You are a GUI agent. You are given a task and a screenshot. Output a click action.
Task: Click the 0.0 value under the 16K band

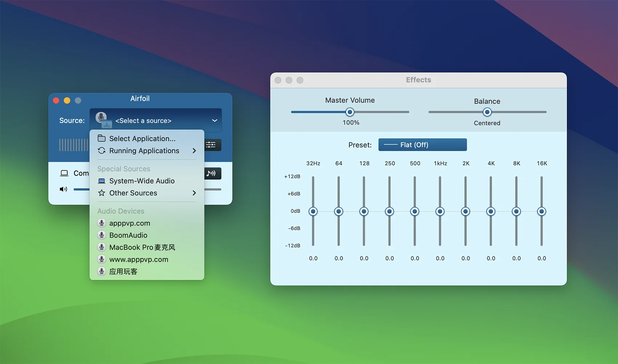pos(542,258)
